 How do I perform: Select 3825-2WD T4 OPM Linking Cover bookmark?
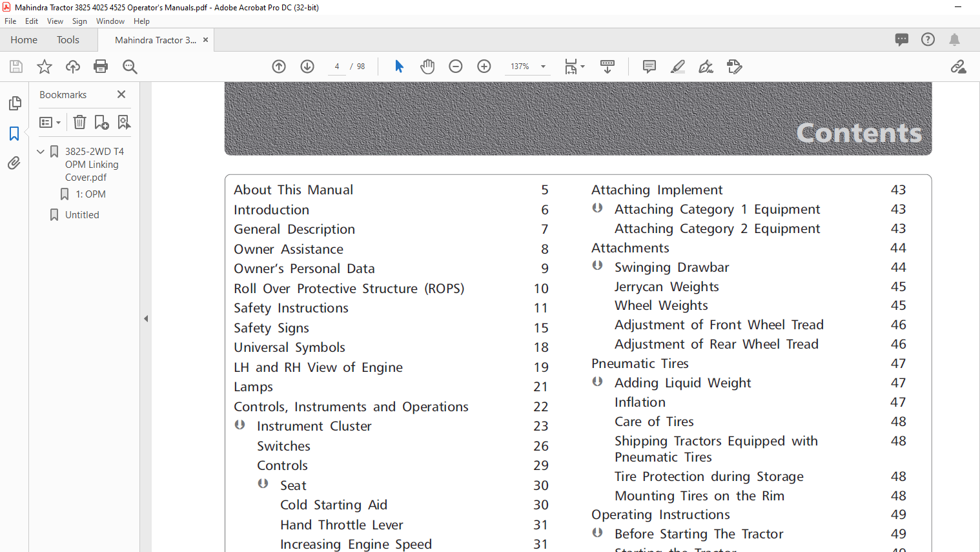click(94, 165)
